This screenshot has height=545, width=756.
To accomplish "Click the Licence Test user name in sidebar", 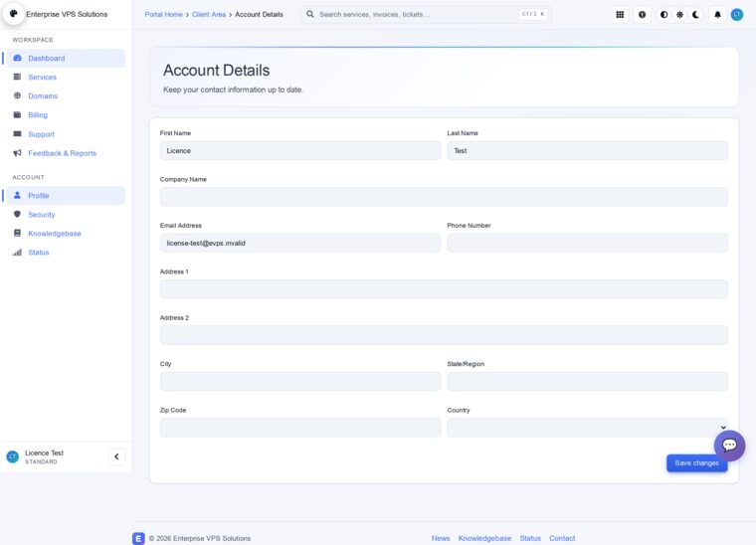I will point(44,453).
